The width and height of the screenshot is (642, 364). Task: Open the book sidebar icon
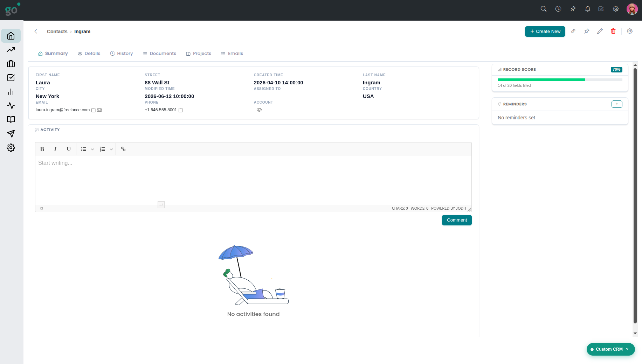click(11, 120)
